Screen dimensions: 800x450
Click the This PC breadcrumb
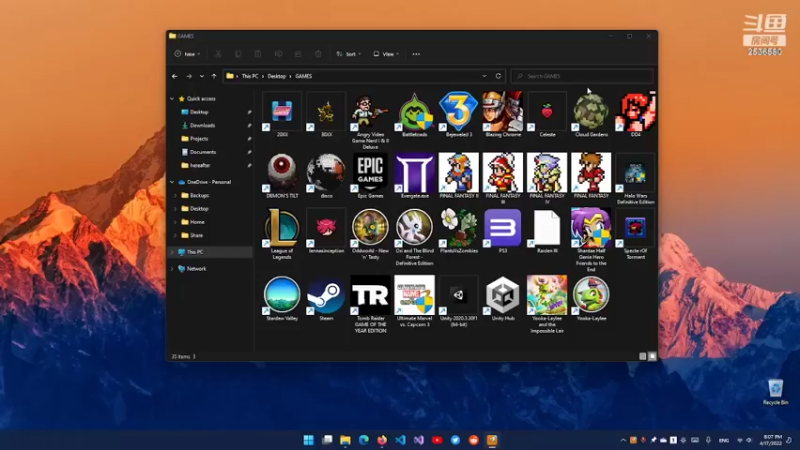[250, 76]
